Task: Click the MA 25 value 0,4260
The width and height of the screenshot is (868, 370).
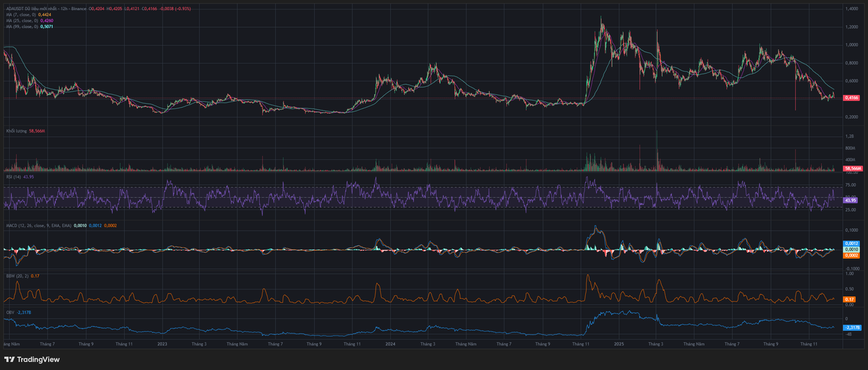Action: click(47, 21)
